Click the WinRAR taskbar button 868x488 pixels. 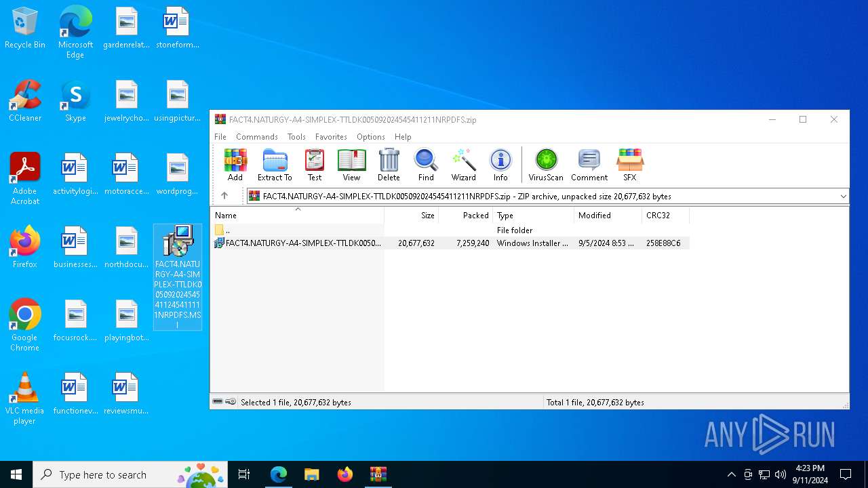(378, 474)
